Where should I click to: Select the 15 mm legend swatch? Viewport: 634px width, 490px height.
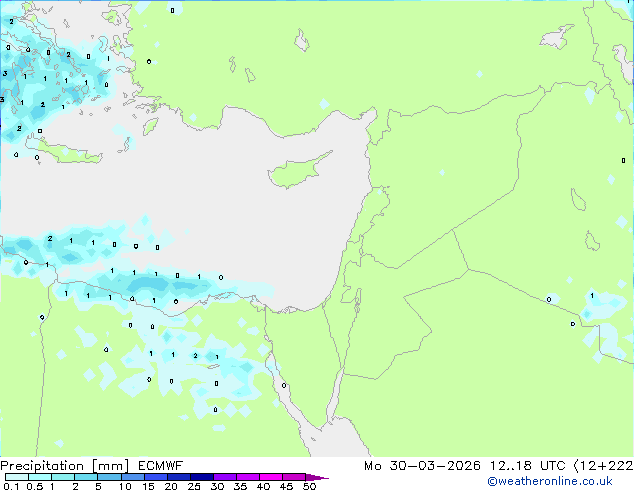coord(155,477)
